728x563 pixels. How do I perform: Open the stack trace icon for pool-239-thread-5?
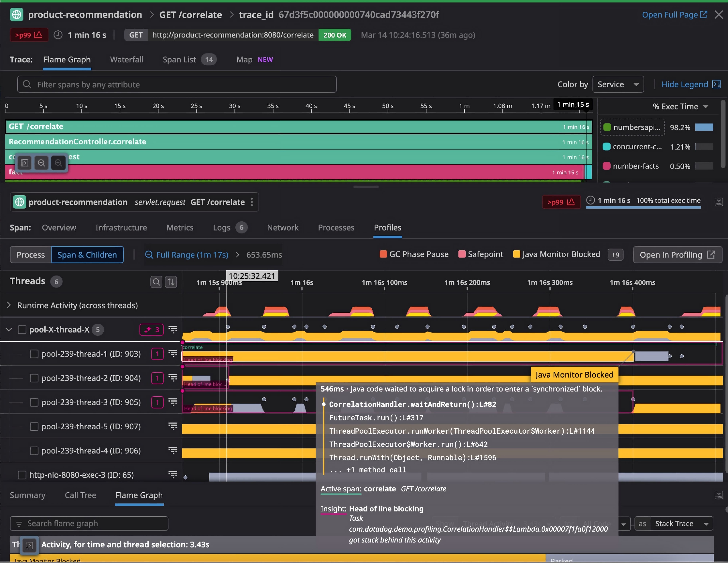pyautogui.click(x=173, y=426)
